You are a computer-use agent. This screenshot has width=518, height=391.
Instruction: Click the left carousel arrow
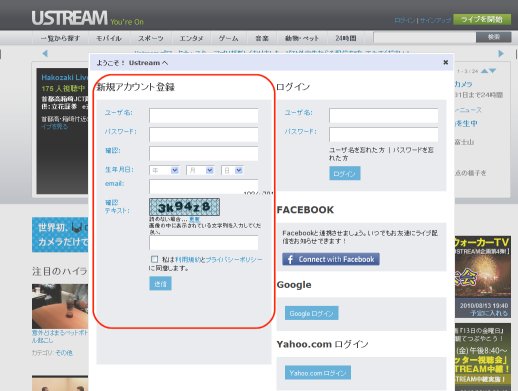point(45,53)
